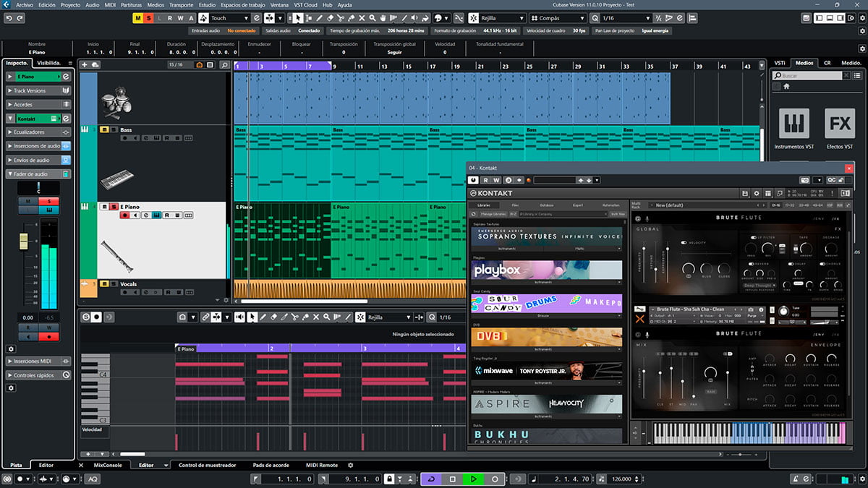The height and width of the screenshot is (488, 868).
Task: Open the Deep Thought impulse response dropdown
Action: 760,286
